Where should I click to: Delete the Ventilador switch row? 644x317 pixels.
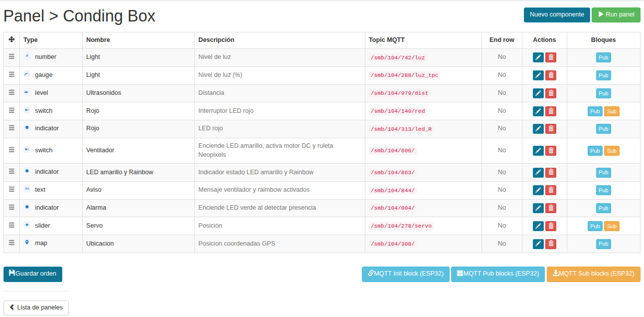551,151
